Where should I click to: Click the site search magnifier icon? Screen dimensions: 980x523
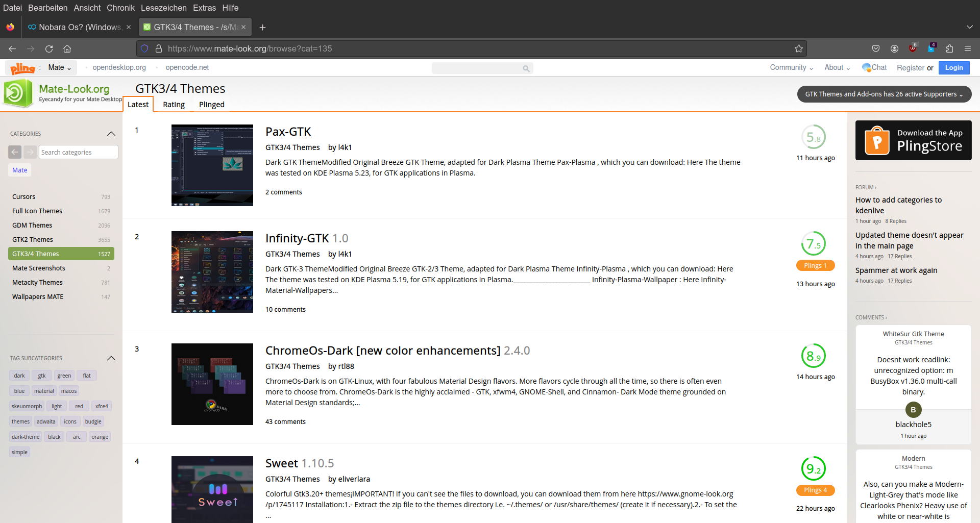pyautogui.click(x=526, y=68)
